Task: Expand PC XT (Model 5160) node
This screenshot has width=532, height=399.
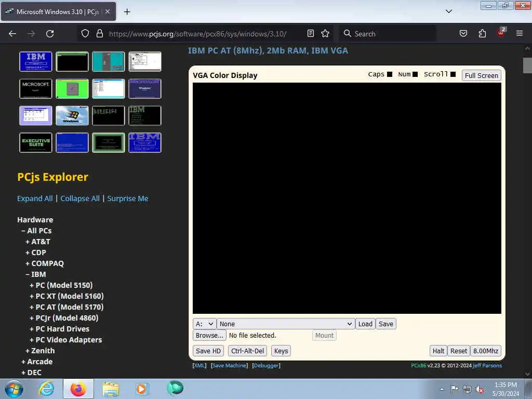Action: tap(66, 296)
